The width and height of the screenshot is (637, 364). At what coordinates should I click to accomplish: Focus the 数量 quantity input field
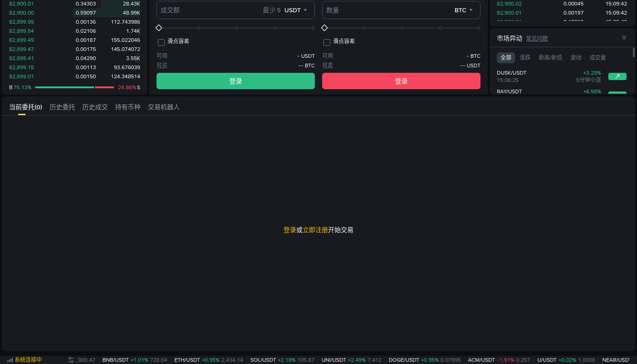tap(401, 10)
